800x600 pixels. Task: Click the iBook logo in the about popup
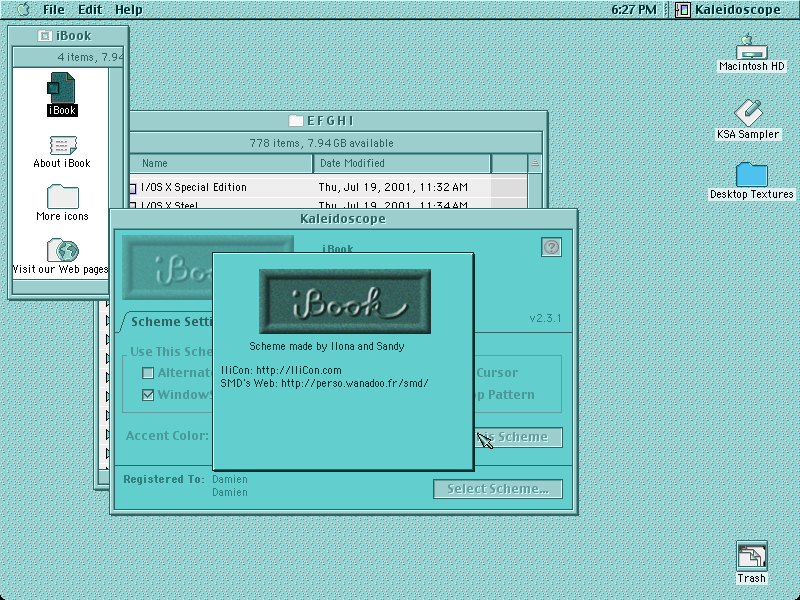[345, 302]
